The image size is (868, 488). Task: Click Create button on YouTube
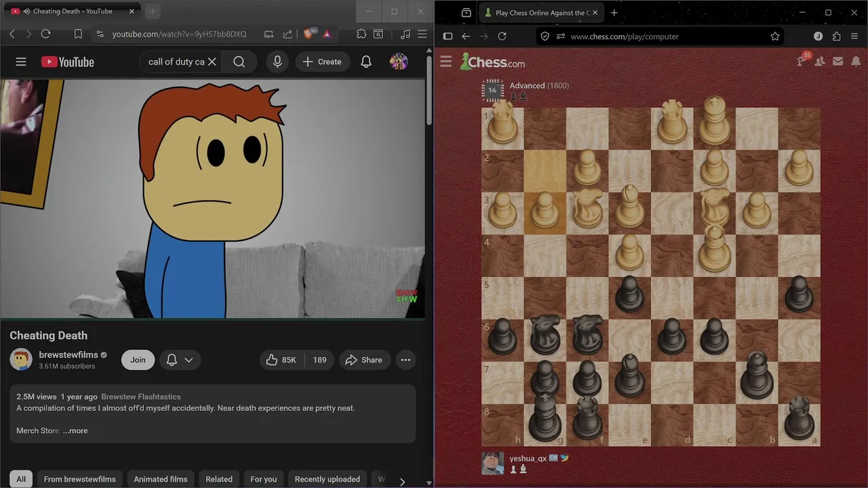click(x=322, y=62)
